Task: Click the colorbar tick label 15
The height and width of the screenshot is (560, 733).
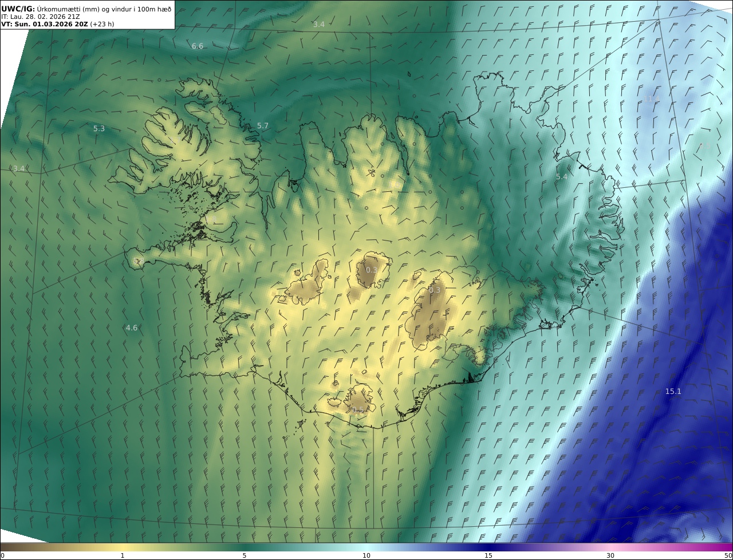Action: (488, 555)
